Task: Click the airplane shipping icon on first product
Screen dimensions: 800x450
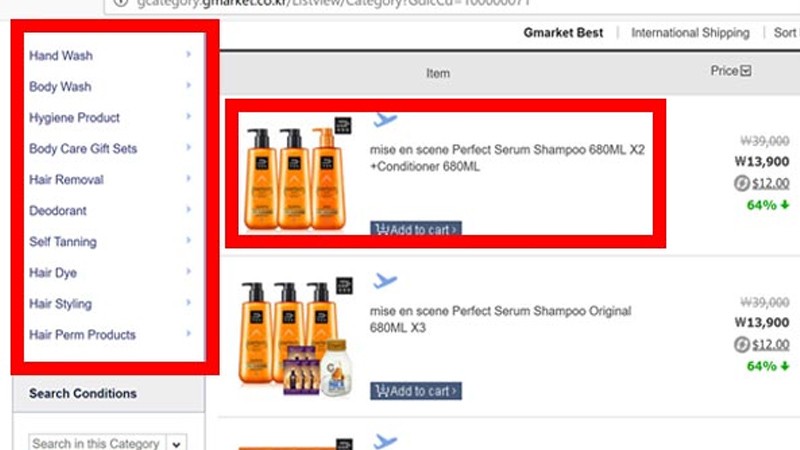Action: (385, 120)
